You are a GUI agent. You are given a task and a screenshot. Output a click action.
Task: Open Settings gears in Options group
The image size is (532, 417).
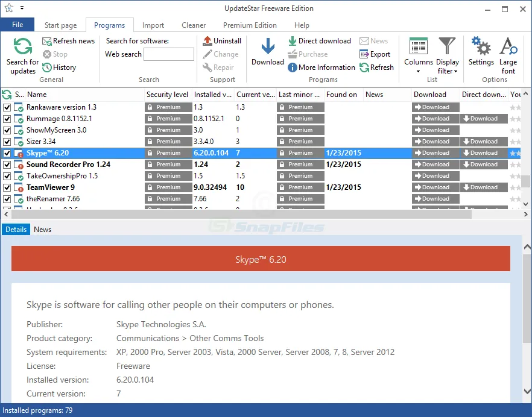(481, 46)
